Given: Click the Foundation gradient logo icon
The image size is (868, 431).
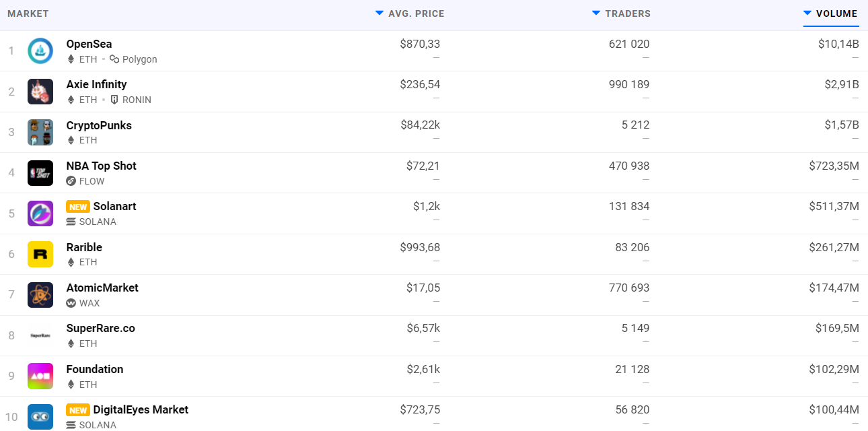Looking at the screenshot, I should click(40, 376).
